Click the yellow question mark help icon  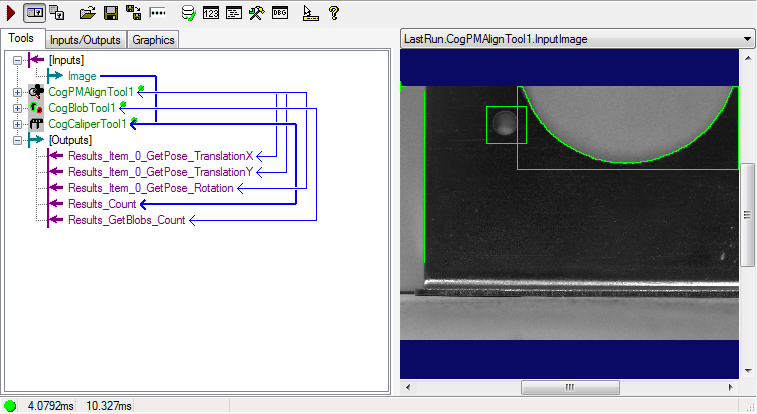[x=334, y=13]
